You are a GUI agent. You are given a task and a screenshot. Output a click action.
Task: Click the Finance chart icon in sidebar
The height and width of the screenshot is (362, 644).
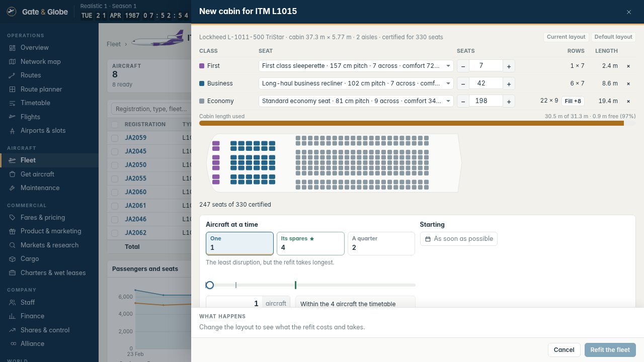click(x=12, y=316)
